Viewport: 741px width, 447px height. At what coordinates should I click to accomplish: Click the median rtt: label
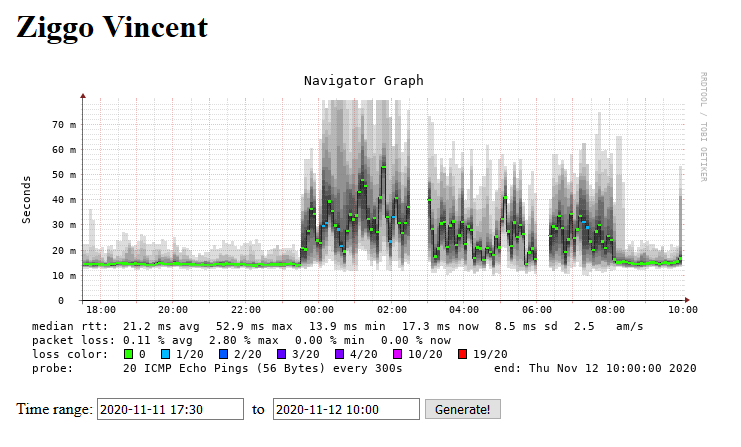coord(70,327)
